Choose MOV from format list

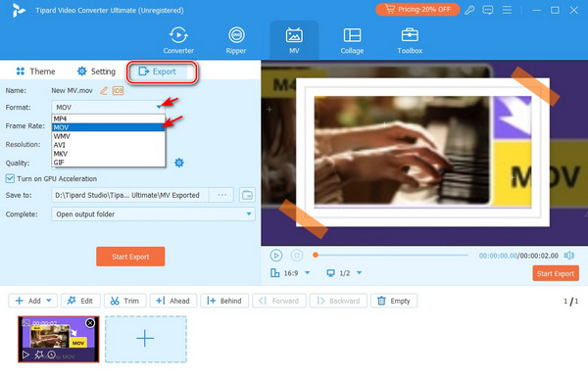point(108,127)
